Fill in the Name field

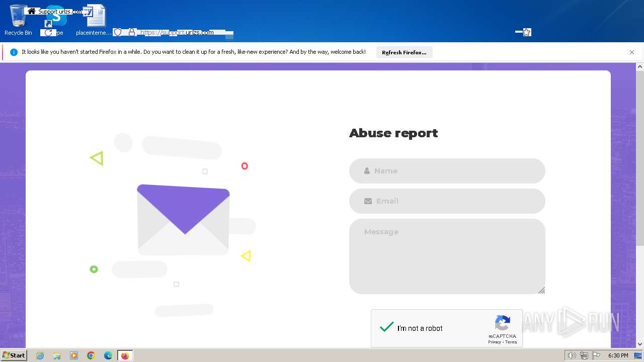coord(447,171)
